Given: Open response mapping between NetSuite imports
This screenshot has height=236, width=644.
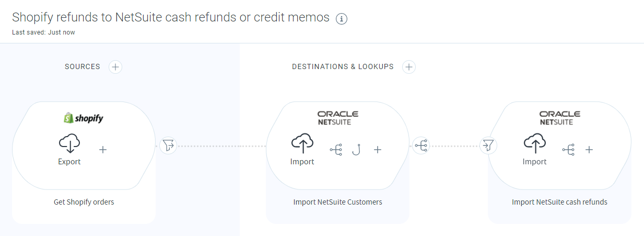Looking at the screenshot, I should click(420, 145).
